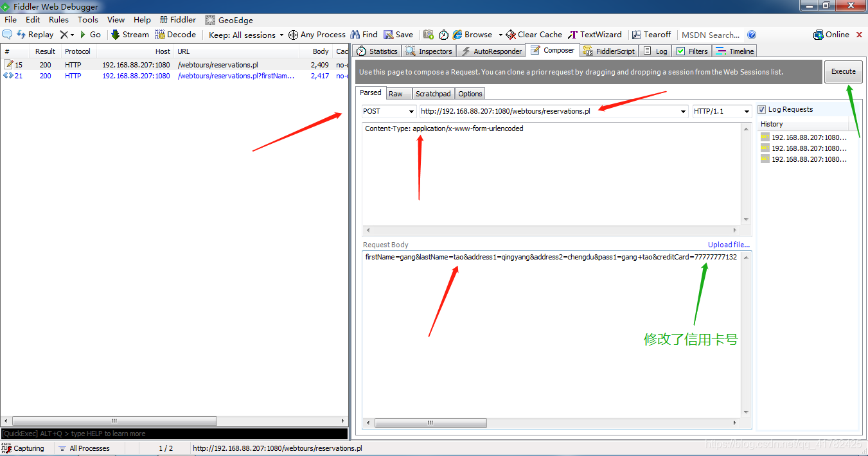Select the second History entry

[x=804, y=148]
